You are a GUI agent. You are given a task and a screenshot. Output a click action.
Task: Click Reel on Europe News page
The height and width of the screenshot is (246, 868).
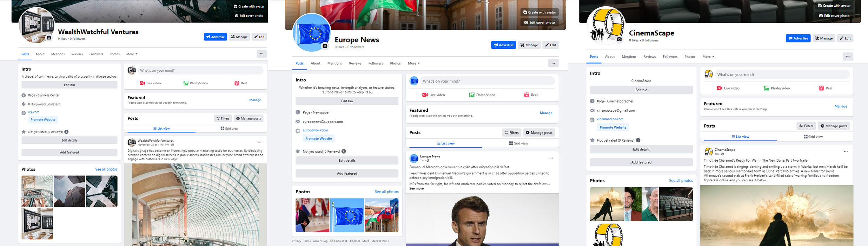(x=531, y=95)
